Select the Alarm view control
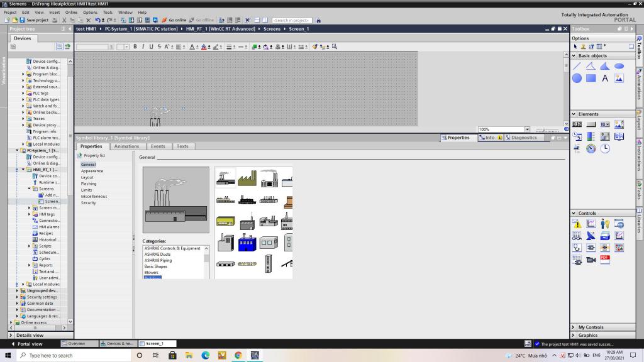Image resolution: width=644 pixels, height=362 pixels. [577, 224]
